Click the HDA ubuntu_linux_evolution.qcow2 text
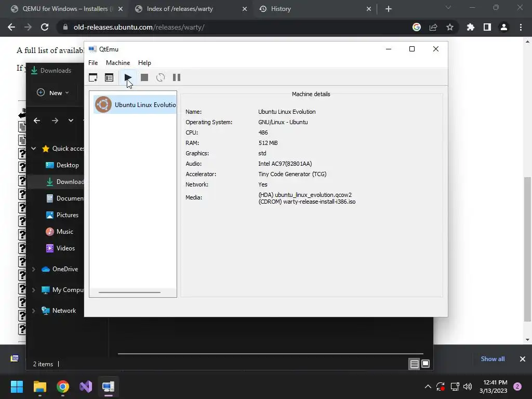 click(x=305, y=195)
